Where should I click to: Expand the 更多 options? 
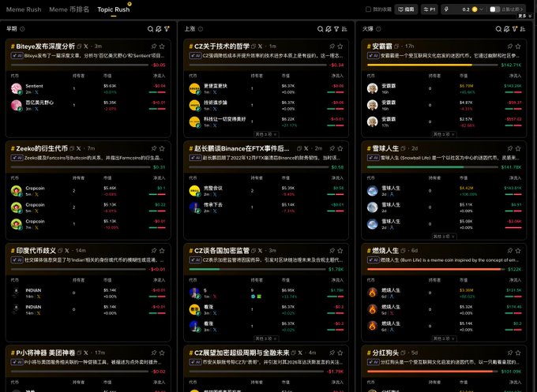point(524,16)
